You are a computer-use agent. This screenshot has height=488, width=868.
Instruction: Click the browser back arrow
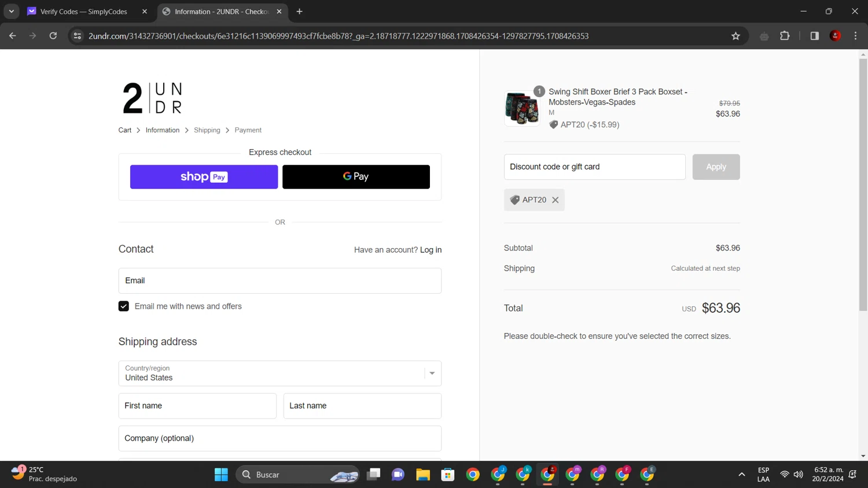pos(13,36)
